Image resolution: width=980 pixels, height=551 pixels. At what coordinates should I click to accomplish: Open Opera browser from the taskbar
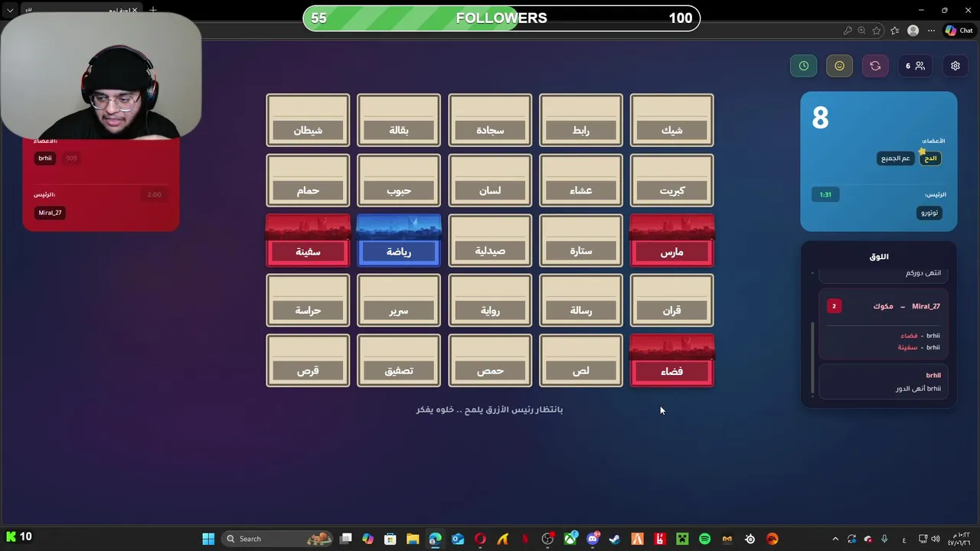point(480,539)
